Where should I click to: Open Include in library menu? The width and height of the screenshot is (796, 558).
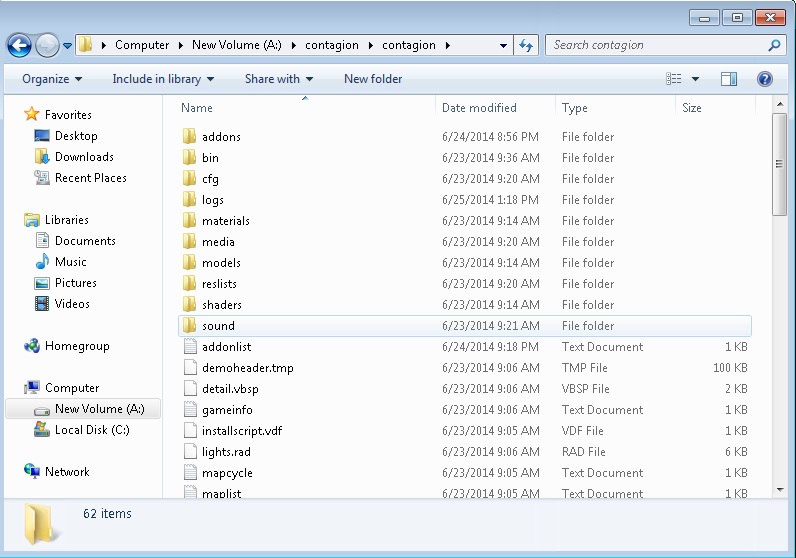point(163,79)
